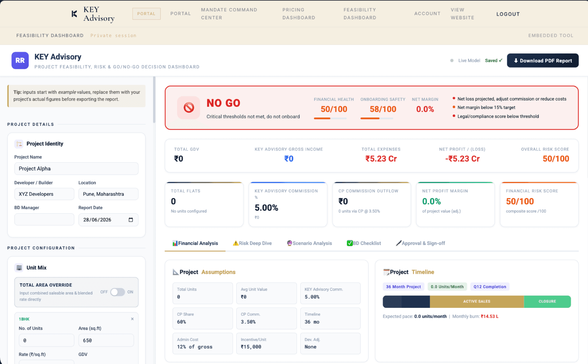The image size is (588, 364).
Task: Click the Download PDF Report button
Action: (x=543, y=60)
